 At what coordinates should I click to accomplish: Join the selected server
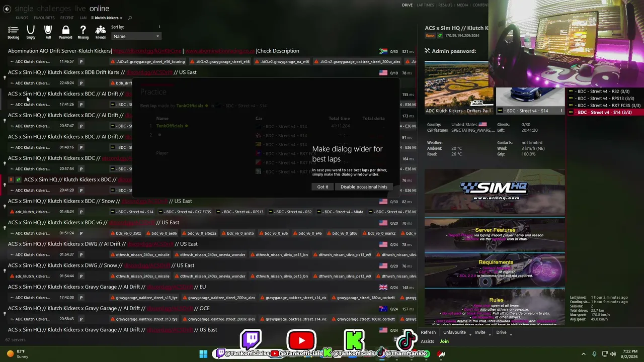coord(444,341)
